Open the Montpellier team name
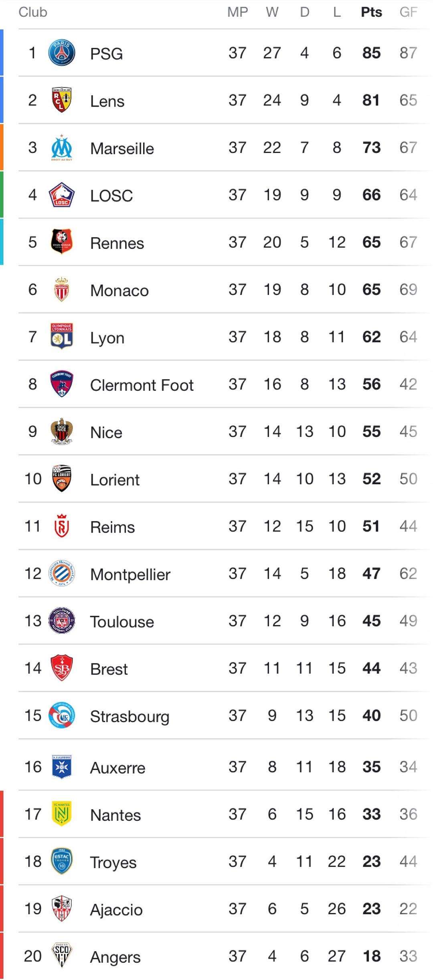The width and height of the screenshot is (433, 980). (130, 574)
